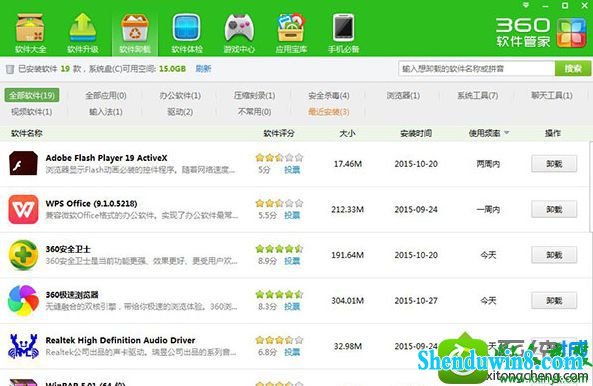Image resolution: width=593 pixels, height=386 pixels.
Task: Open the 应用宝库 app treasury icon
Action: (x=291, y=33)
